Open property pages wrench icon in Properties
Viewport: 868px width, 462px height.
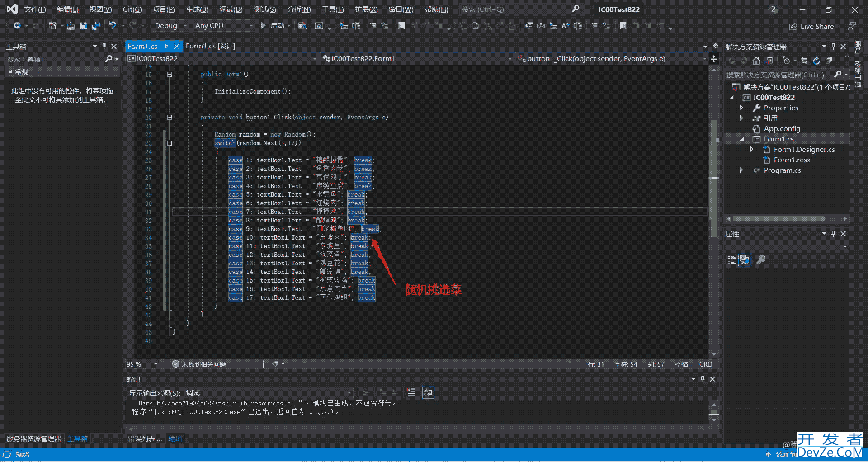tap(760, 260)
